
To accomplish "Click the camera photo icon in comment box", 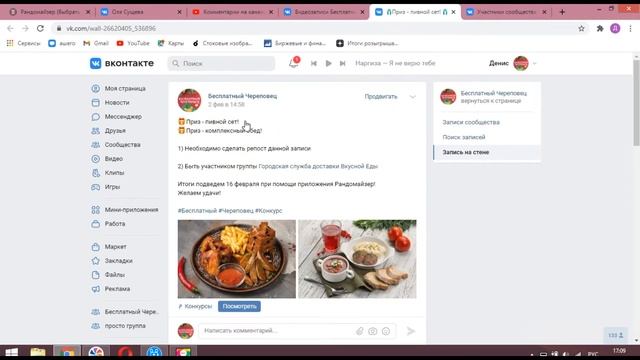I will point(373,331).
